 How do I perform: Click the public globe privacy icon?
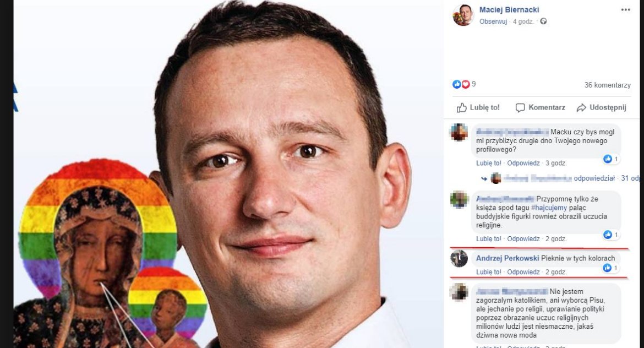pyautogui.click(x=543, y=21)
